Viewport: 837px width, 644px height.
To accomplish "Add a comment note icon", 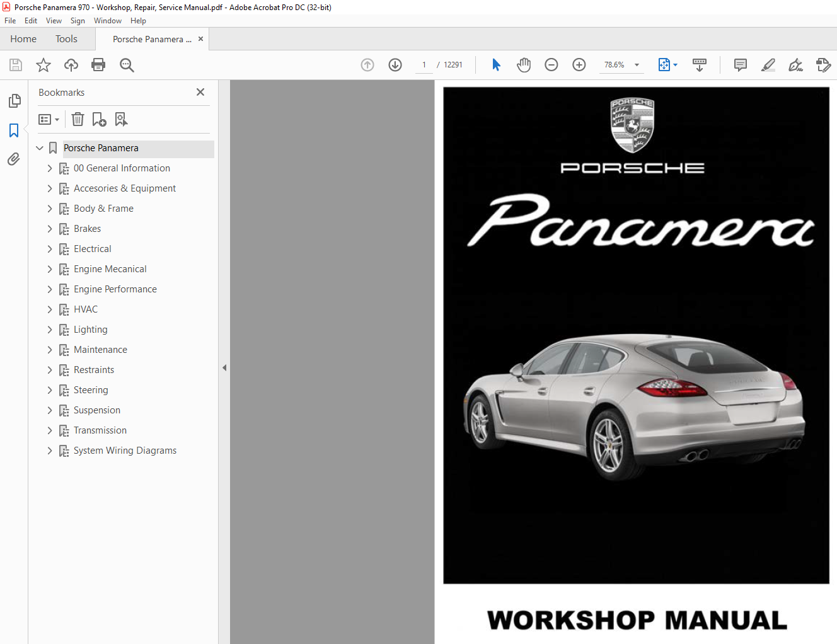I will pyautogui.click(x=741, y=65).
